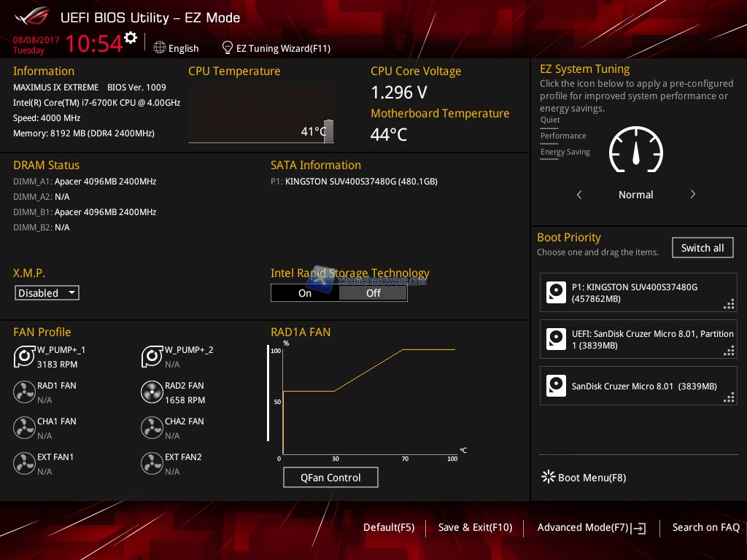Viewport: 747px width, 560px height.
Task: Select Save & Exit(F10)
Action: 475,527
